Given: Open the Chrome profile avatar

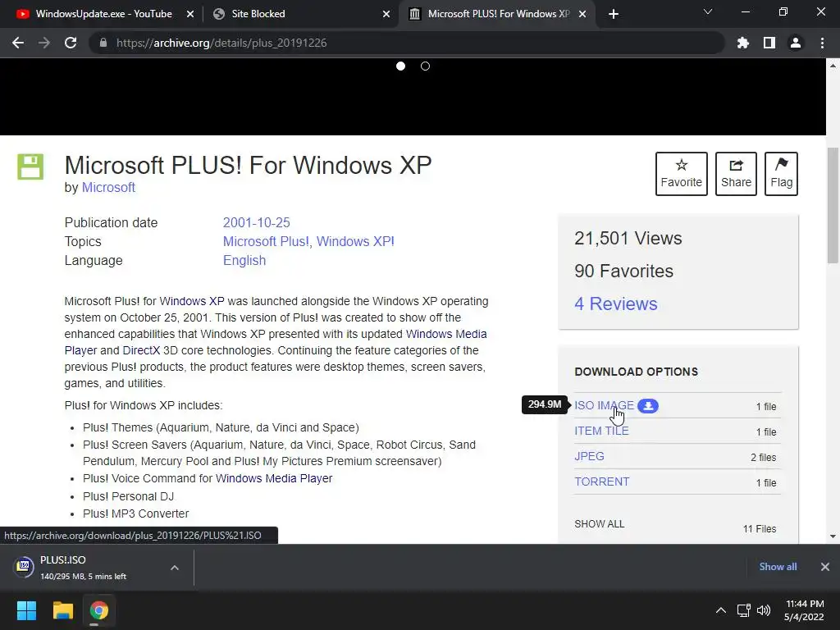Looking at the screenshot, I should [796, 43].
